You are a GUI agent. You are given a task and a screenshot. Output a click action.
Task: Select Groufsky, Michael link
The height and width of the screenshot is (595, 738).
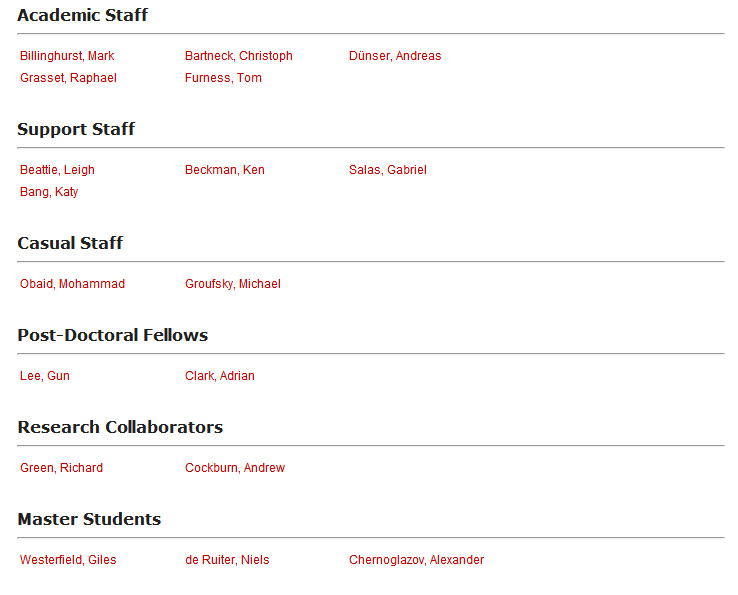232,284
